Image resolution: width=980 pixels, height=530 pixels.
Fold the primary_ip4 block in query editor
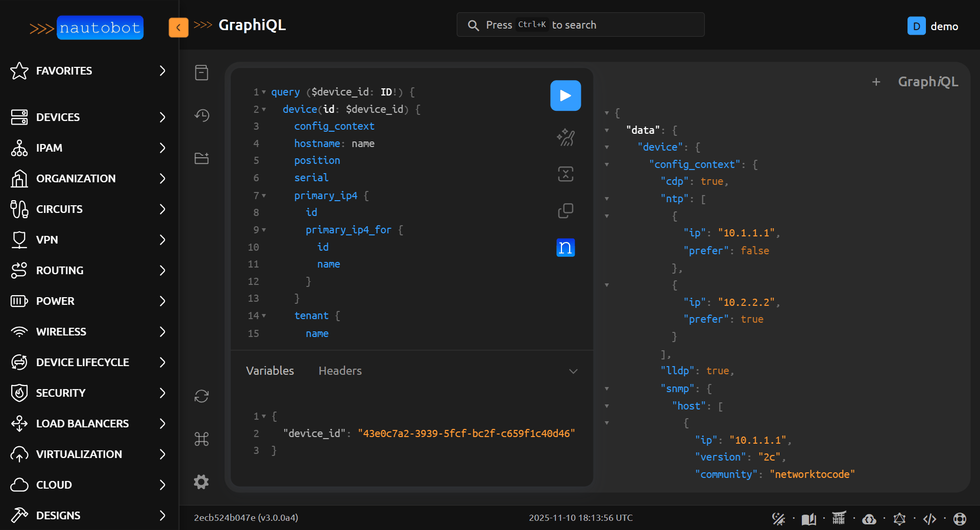point(264,196)
